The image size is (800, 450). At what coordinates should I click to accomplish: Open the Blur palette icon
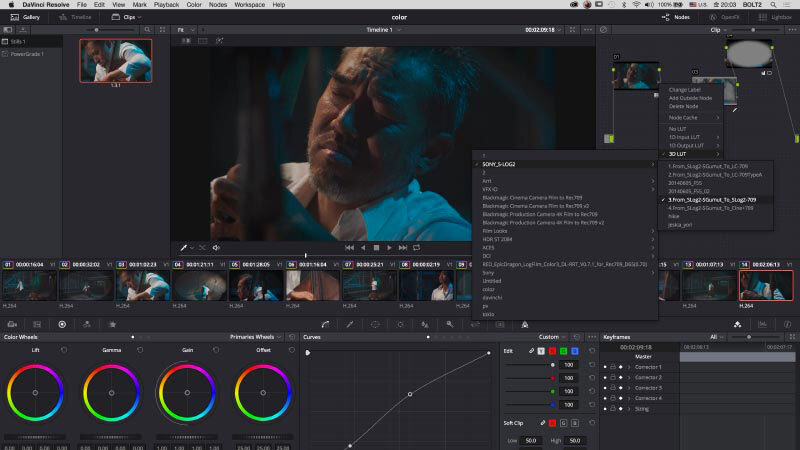[x=424, y=324]
